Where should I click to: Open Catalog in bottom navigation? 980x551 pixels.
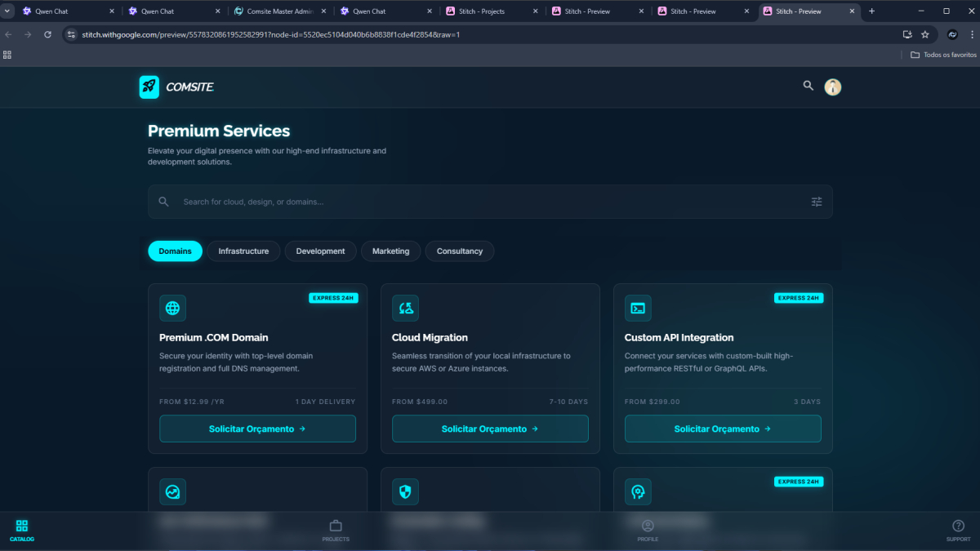[22, 531]
